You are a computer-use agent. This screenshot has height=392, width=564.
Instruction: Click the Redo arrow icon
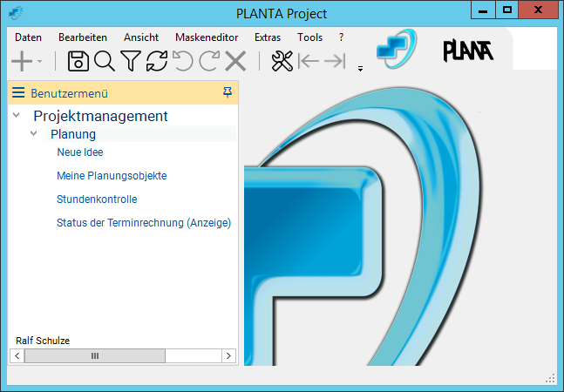click(x=209, y=61)
